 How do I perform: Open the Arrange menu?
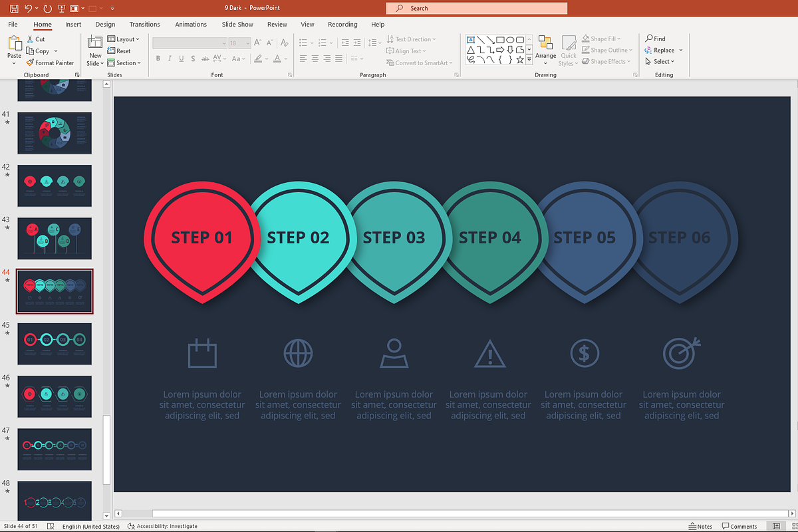(x=545, y=51)
